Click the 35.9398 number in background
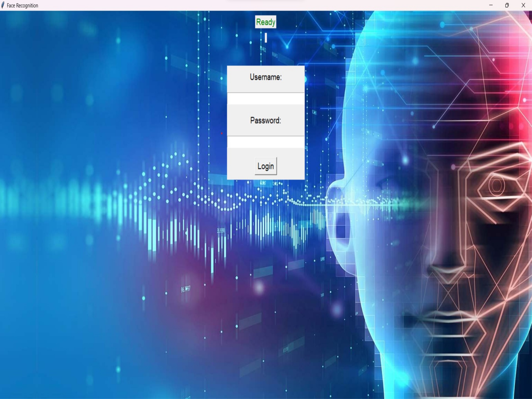This screenshot has height=399, width=532. (x=221, y=231)
